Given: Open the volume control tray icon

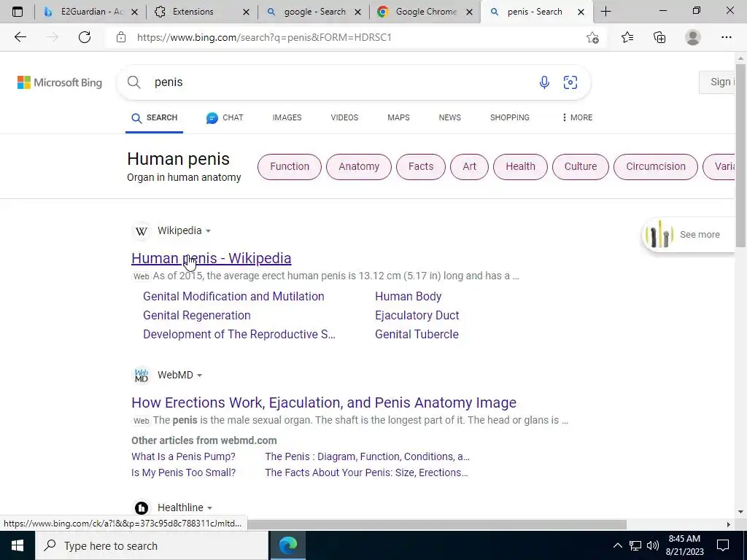Looking at the screenshot, I should click(x=653, y=545).
